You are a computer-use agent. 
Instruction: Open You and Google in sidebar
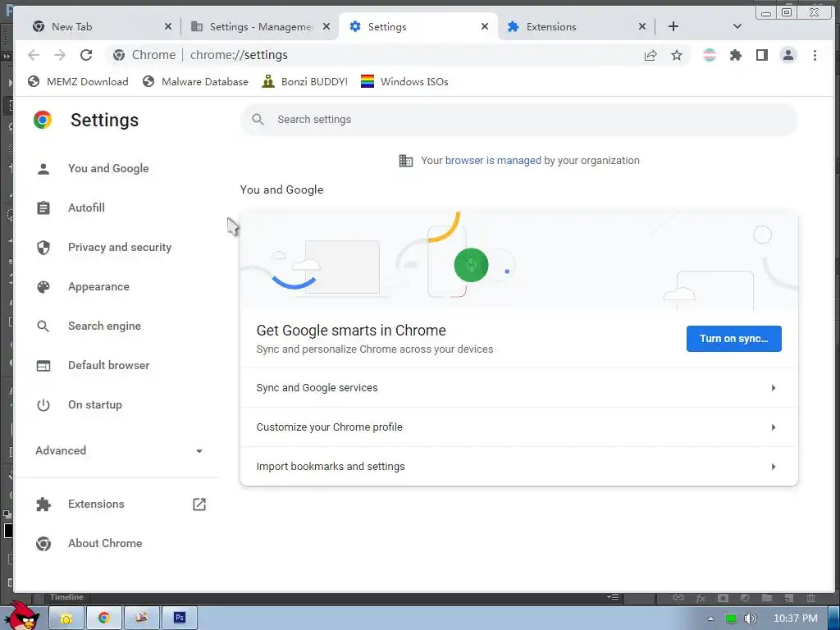coord(108,169)
